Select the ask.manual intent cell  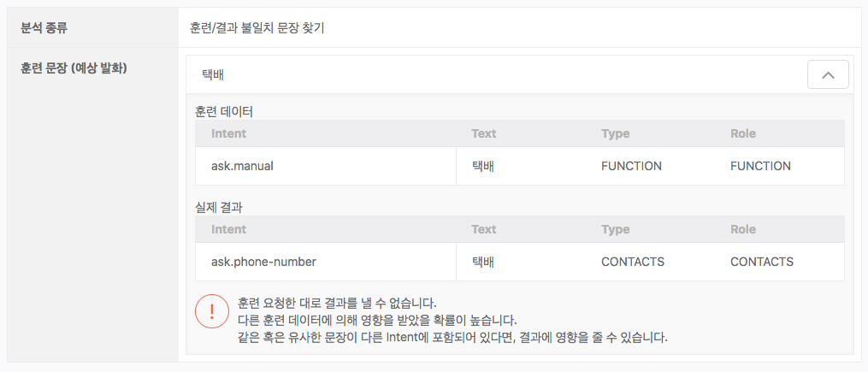point(241,166)
